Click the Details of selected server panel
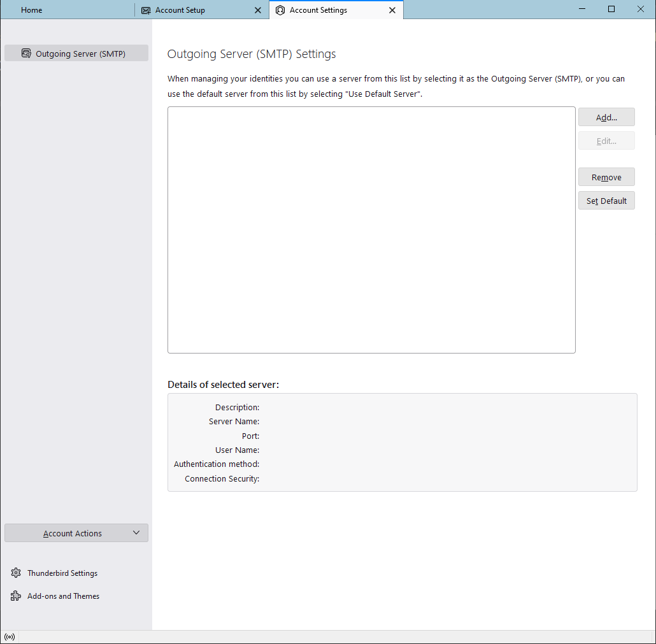 pos(401,442)
